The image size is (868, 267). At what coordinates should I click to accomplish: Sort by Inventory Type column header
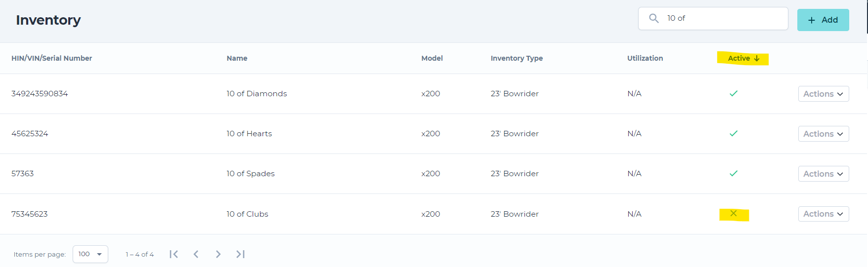pos(517,58)
